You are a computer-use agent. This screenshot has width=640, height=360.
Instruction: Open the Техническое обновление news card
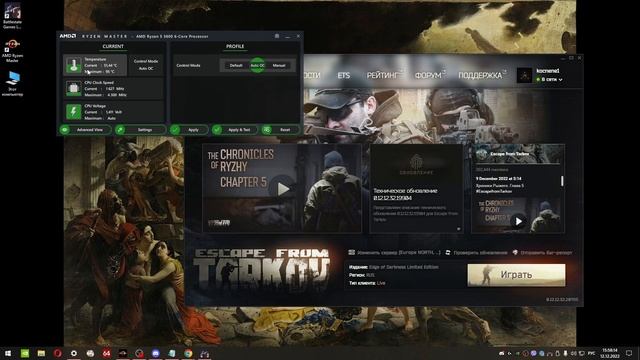tap(416, 188)
